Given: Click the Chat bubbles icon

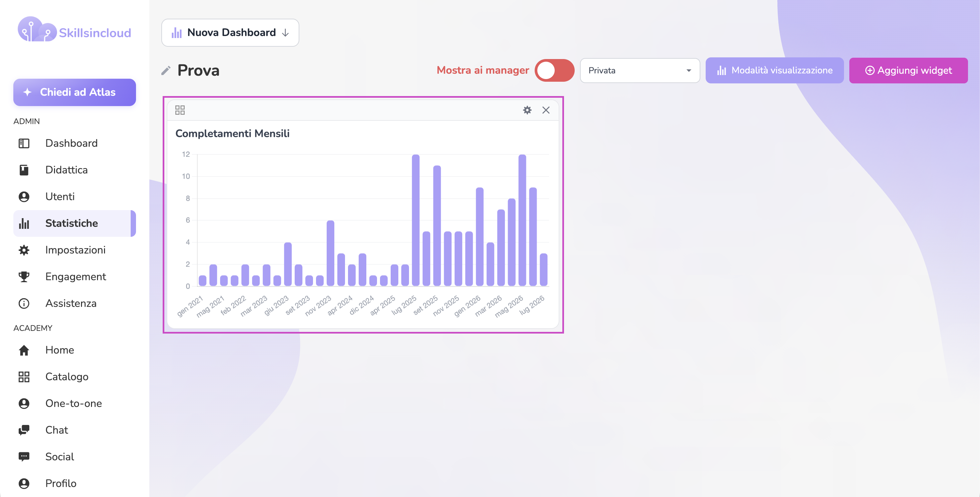Looking at the screenshot, I should click(x=24, y=430).
